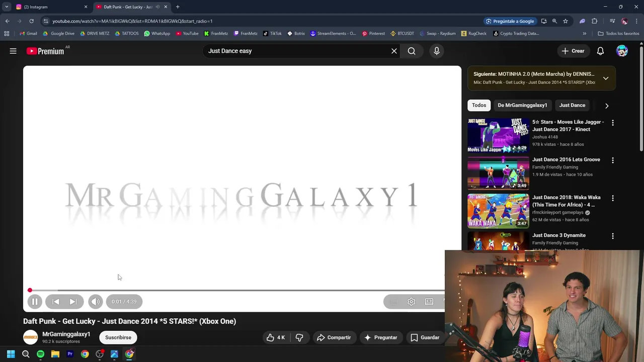Open YouTube notifications bell

coord(600,51)
